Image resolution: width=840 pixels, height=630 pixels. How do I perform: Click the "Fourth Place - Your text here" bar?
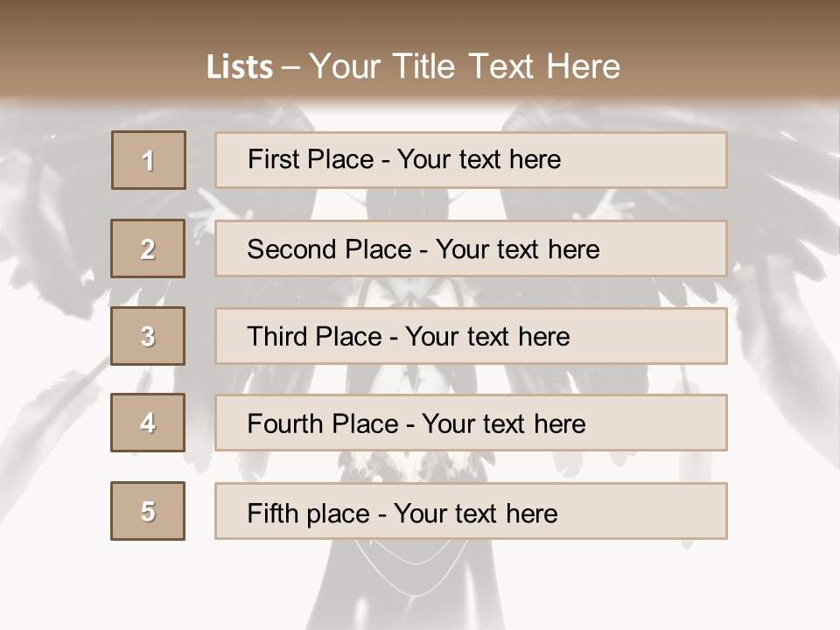471,423
